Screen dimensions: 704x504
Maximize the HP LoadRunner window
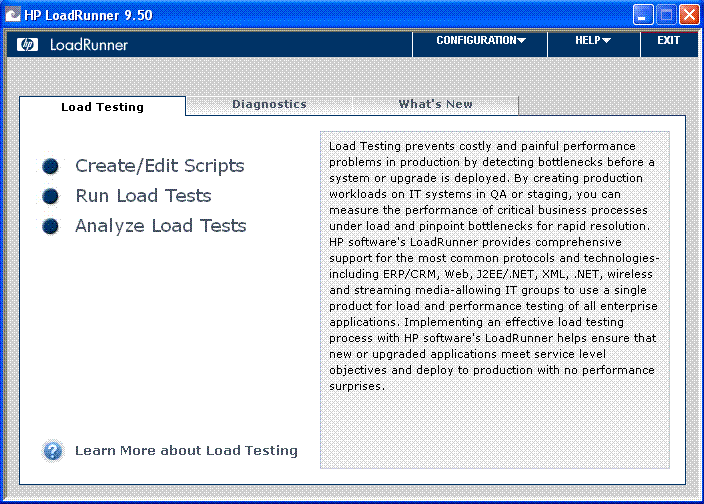666,15
